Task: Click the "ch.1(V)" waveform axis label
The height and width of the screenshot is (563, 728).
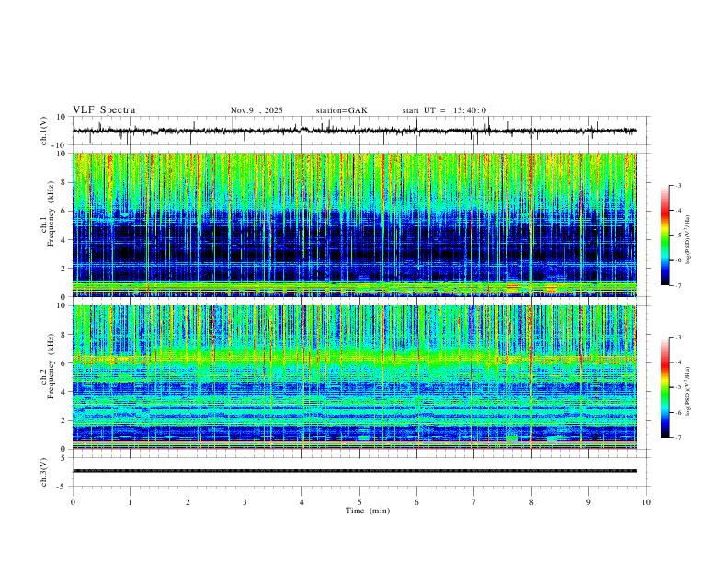Action: click(43, 131)
